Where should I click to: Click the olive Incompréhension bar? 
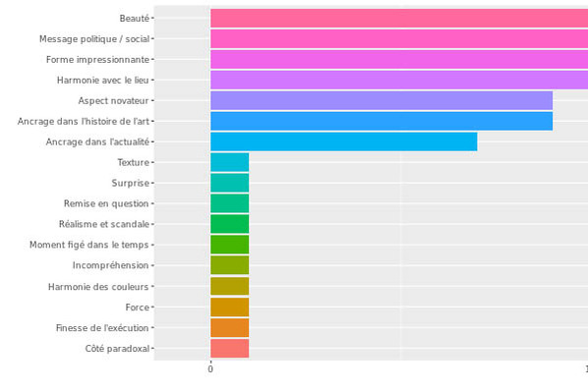[229, 265]
